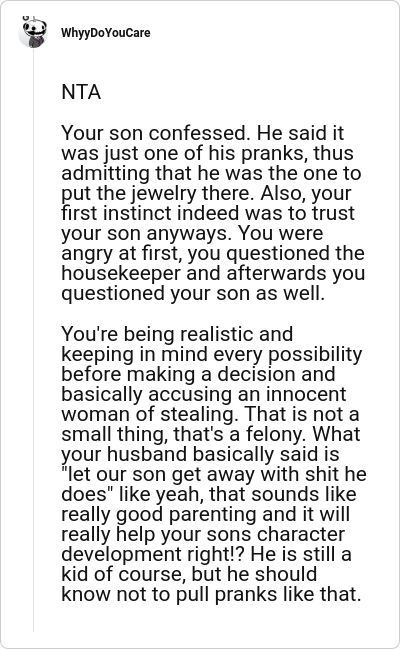
Task: Click the line 'know not to pull pranks like that.'
Action: pos(212,594)
